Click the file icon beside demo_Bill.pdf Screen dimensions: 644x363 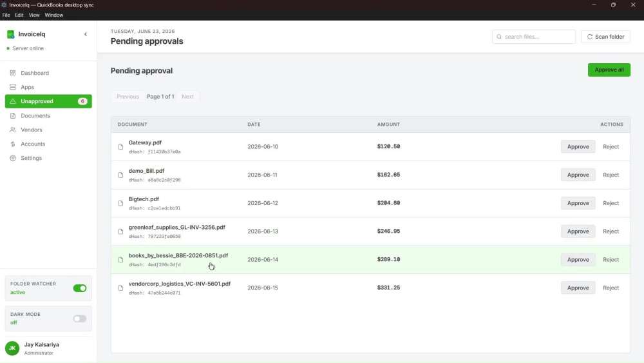[x=120, y=175]
